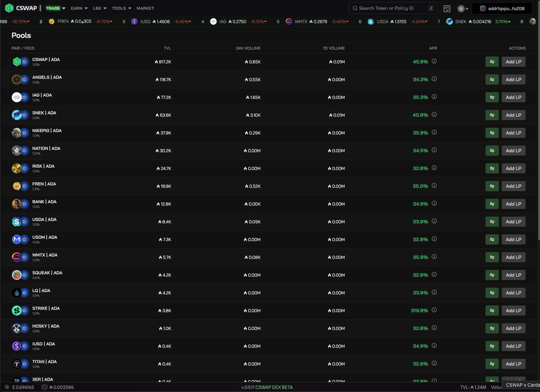Select IAG in the ticker bar
Image resolution: width=540 pixels, height=392 pixels.
point(222,21)
